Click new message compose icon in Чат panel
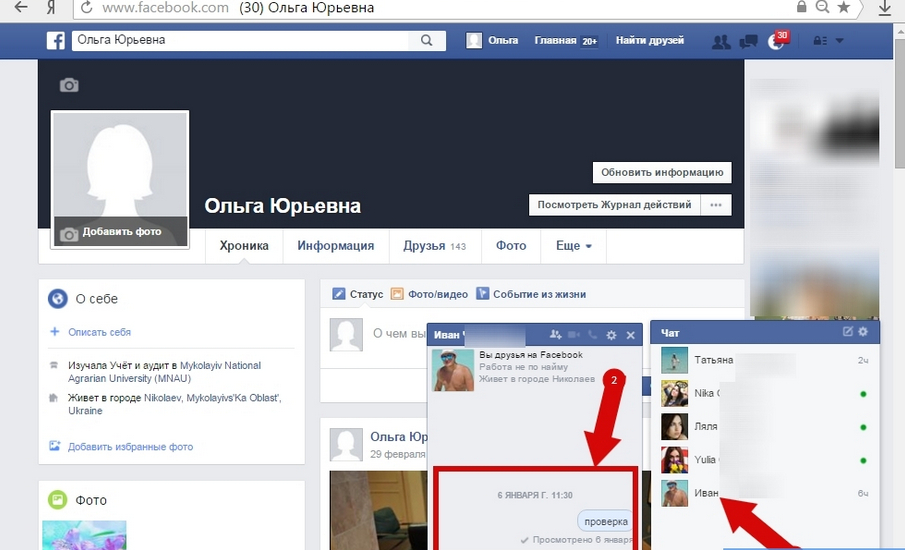905x550 pixels. click(x=847, y=332)
